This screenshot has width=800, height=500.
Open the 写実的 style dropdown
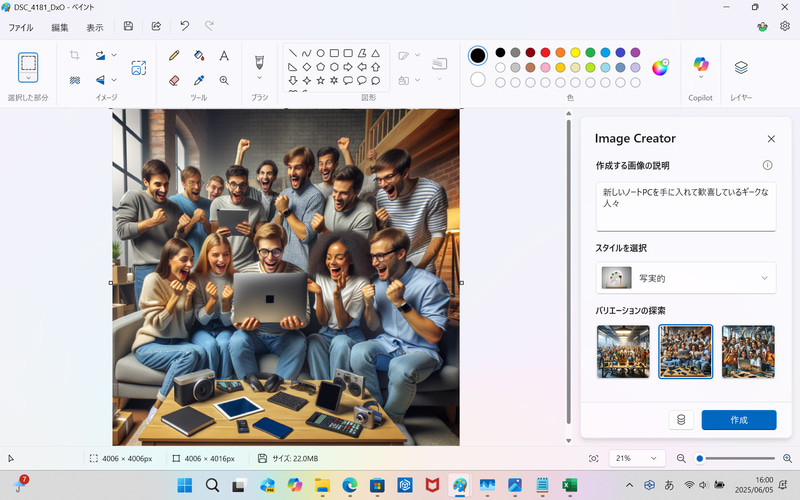686,278
